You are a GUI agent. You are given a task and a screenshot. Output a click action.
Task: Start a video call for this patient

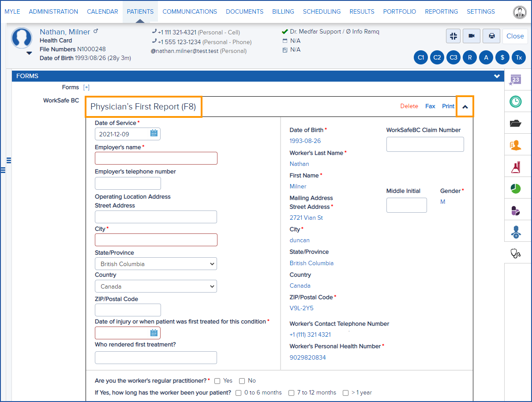[x=472, y=36]
